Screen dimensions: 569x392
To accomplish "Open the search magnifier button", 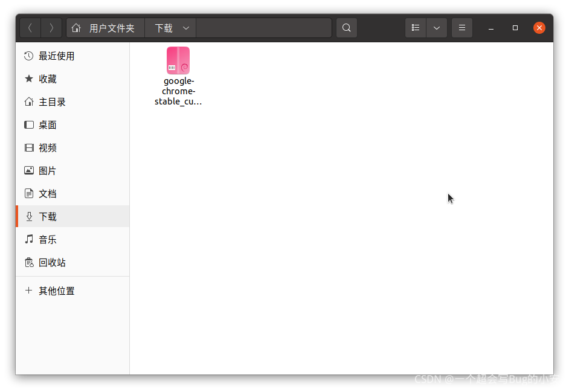I will pyautogui.click(x=347, y=28).
